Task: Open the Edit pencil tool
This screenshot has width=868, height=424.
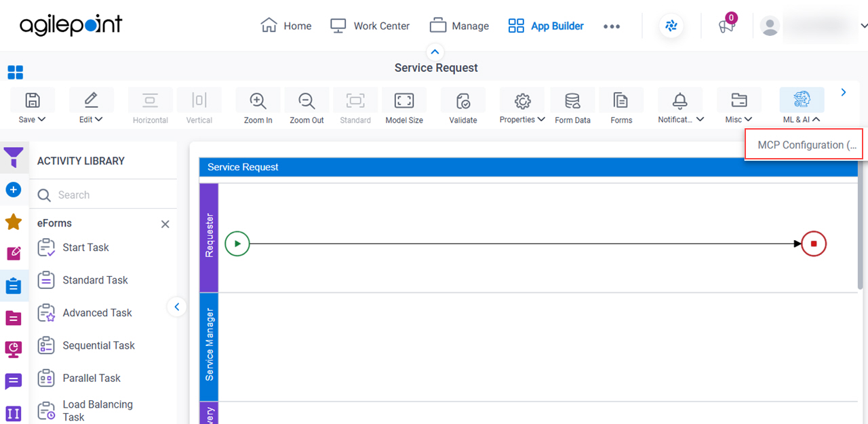Action: click(90, 100)
